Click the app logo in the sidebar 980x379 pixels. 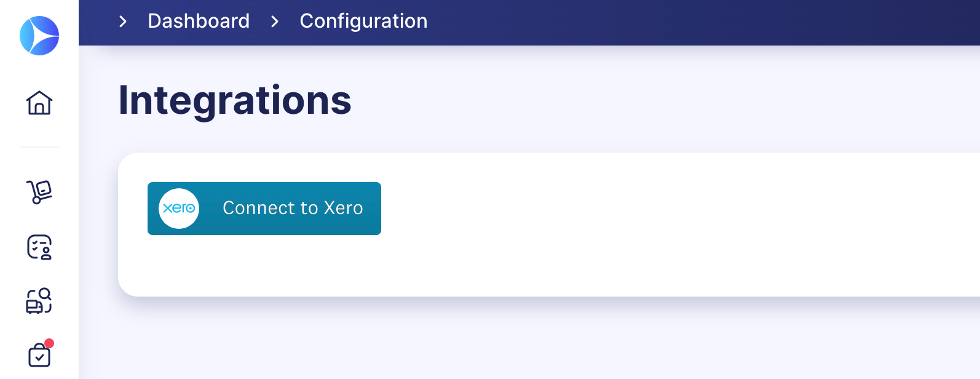(x=39, y=36)
